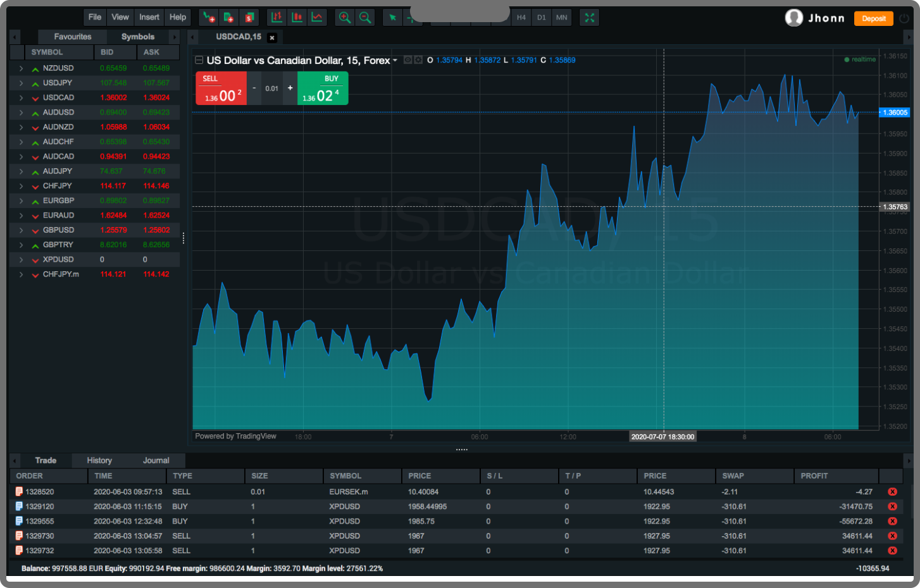Collapse chart legend using minus box
The width and height of the screenshot is (920, 588).
coord(199,60)
